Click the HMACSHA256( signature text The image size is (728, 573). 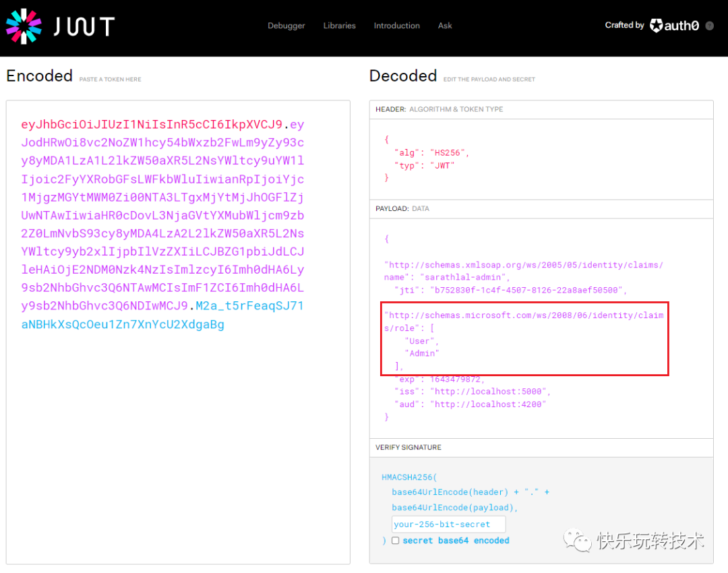(x=409, y=477)
